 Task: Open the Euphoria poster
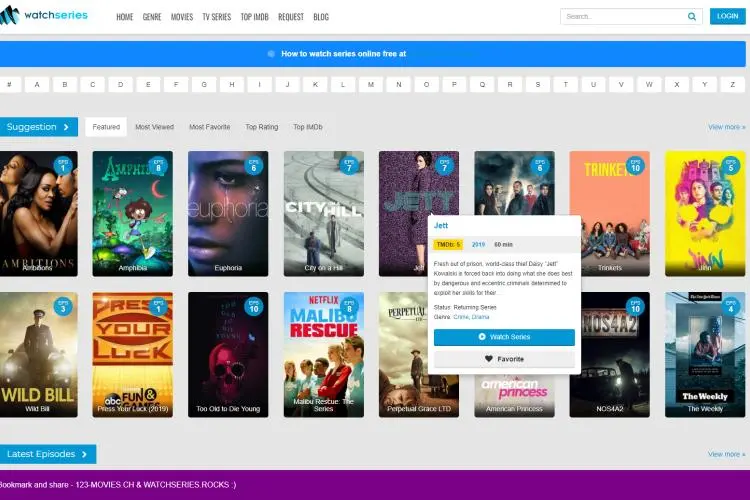click(x=228, y=213)
